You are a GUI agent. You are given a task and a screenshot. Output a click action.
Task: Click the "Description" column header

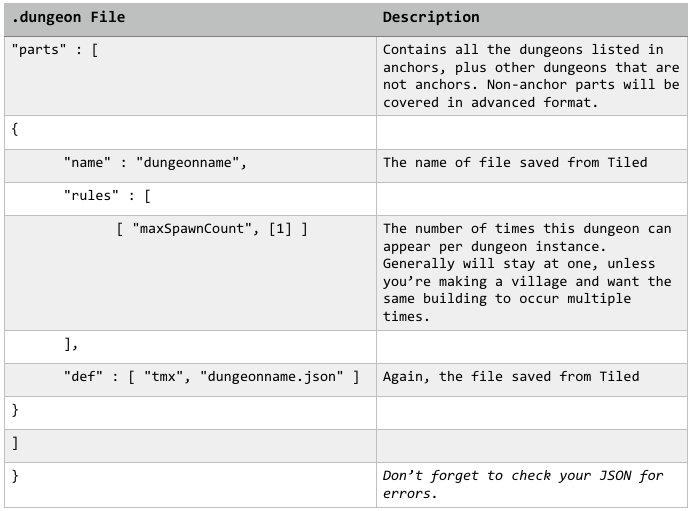pyautogui.click(x=431, y=17)
